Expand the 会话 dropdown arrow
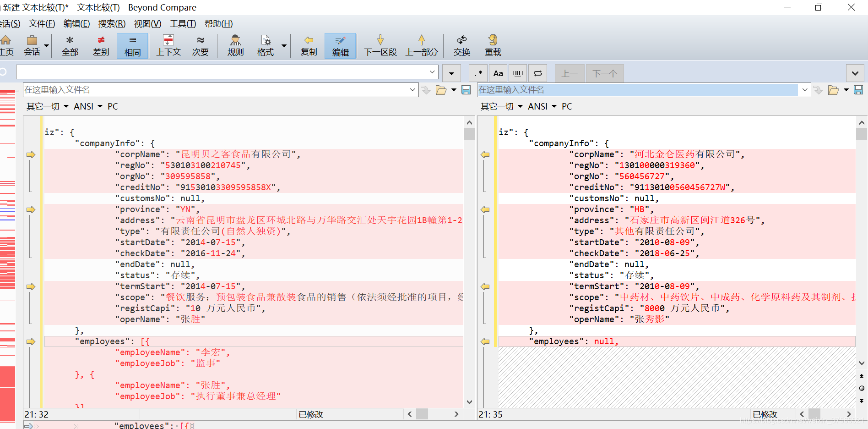The height and width of the screenshot is (429, 868). click(46, 46)
